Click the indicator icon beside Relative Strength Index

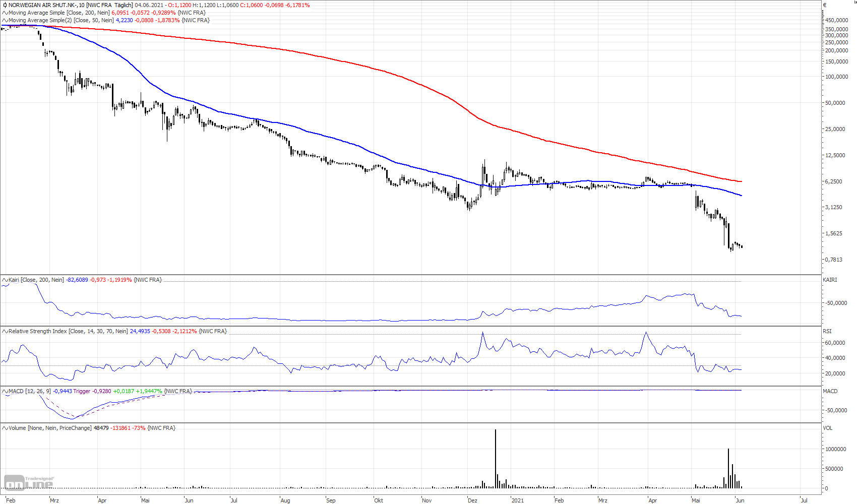(5, 331)
